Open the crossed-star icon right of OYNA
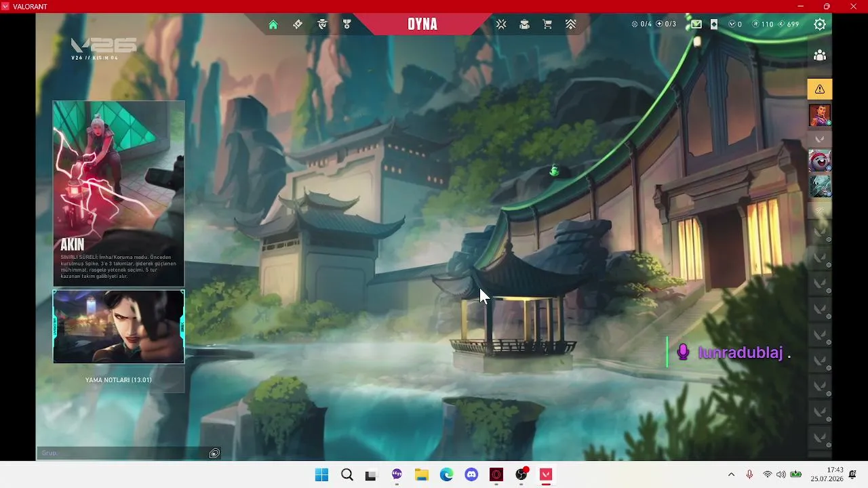Screen dimensions: 868x488 tap(501, 24)
